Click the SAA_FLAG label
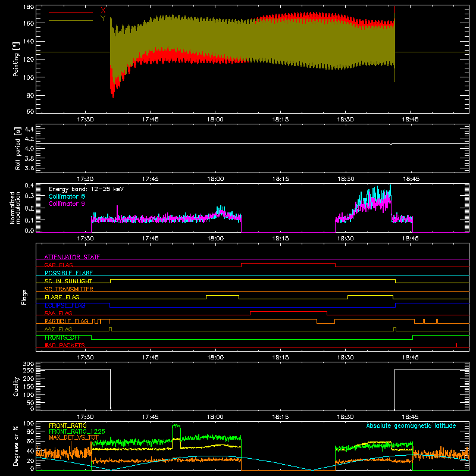Image resolution: width=476 pixels, height=476 pixels. (58, 313)
